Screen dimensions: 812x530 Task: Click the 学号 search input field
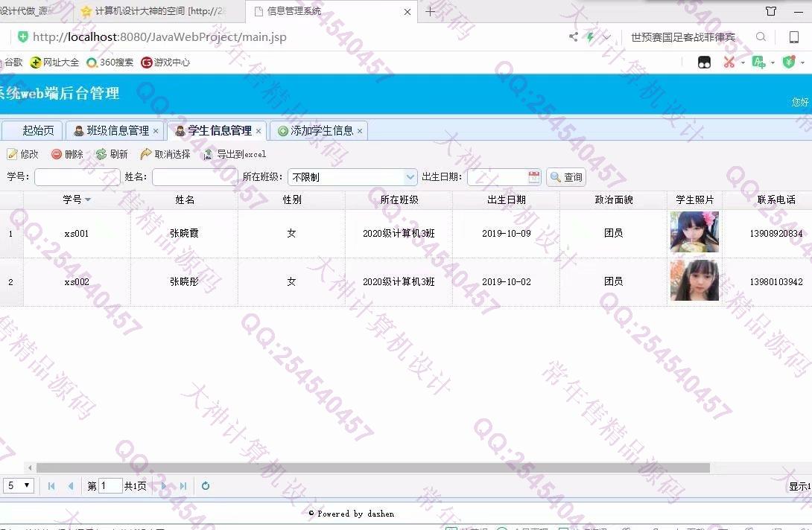77,177
